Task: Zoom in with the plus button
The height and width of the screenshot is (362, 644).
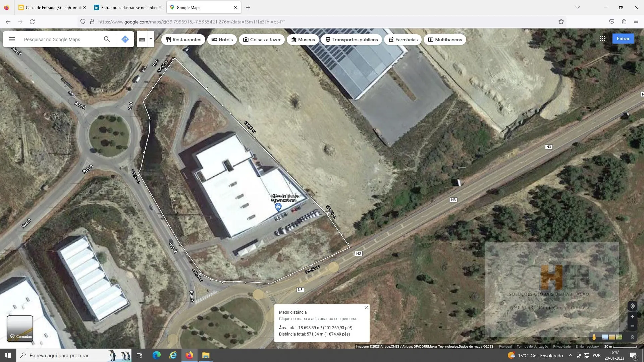Action: (632, 317)
